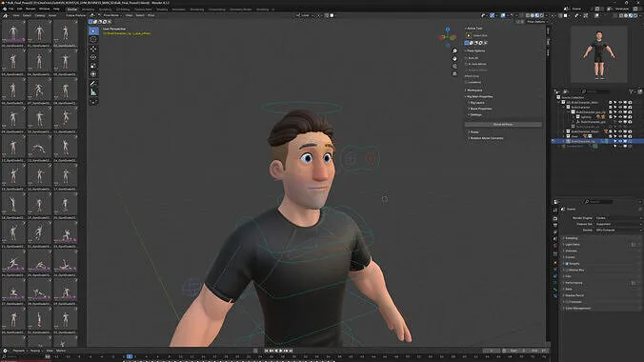The height and width of the screenshot is (362, 644).
Task: Select the Move tool
Action: [x=93, y=49]
